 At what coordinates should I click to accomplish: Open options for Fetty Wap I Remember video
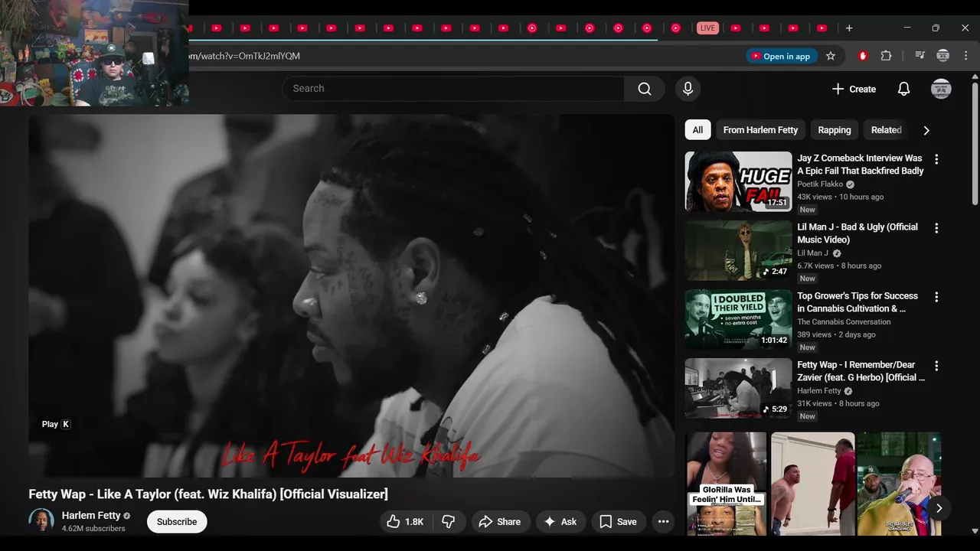(x=936, y=366)
